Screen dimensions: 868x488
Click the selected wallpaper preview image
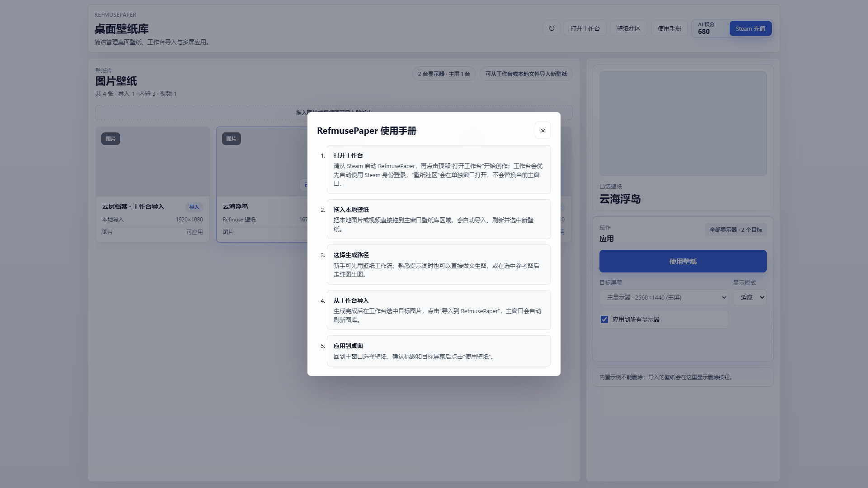683,123
